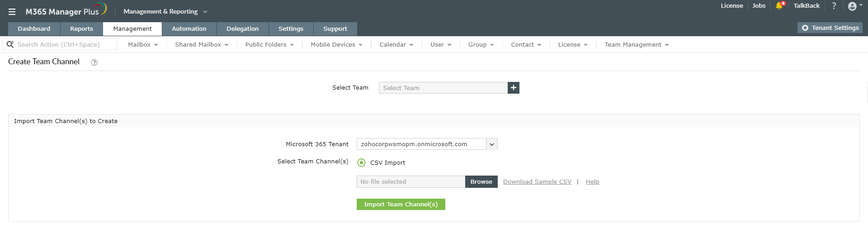Expand the Shared Mailbox dropdown menu
The height and width of the screenshot is (243, 868).
tap(202, 45)
